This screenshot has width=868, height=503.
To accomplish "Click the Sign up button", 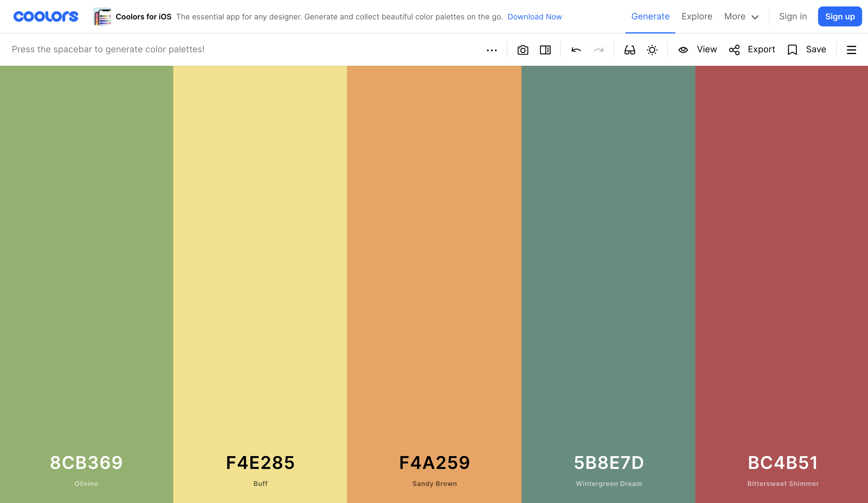I will coord(840,16).
